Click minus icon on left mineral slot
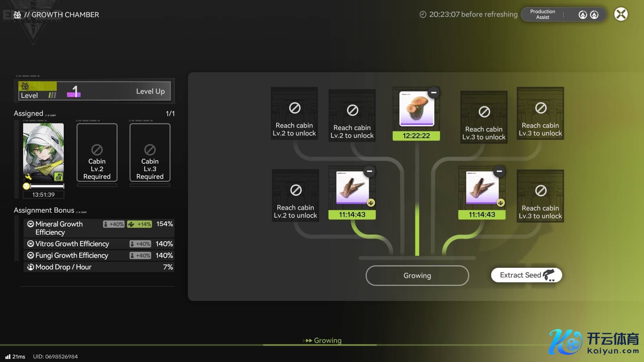Image resolution: width=644 pixels, height=362 pixels. tap(369, 171)
